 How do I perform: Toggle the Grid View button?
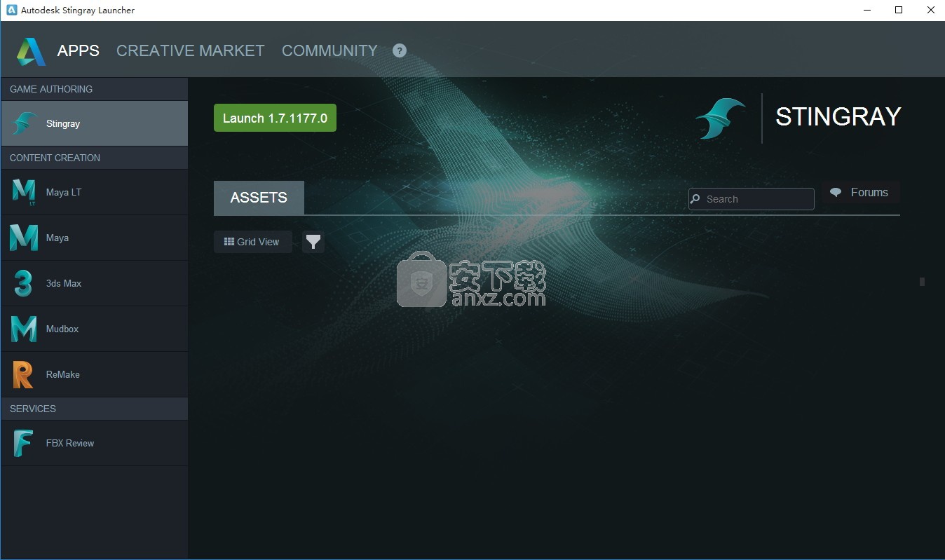[x=253, y=242]
